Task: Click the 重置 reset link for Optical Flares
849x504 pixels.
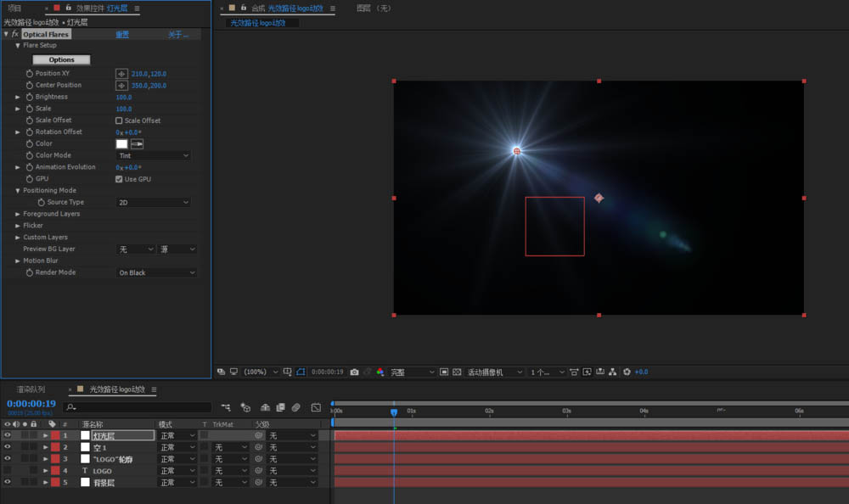Action: (122, 35)
